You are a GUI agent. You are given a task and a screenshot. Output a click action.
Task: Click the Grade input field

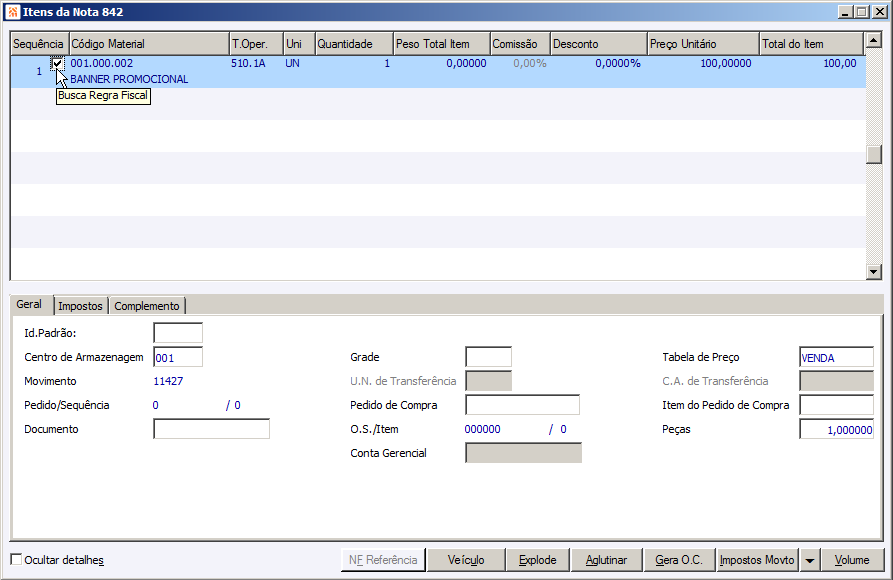[x=489, y=357]
